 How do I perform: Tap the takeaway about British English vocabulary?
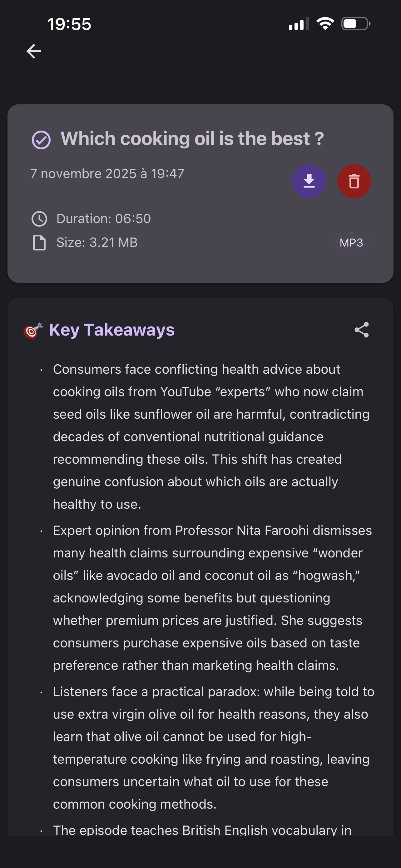[202, 830]
